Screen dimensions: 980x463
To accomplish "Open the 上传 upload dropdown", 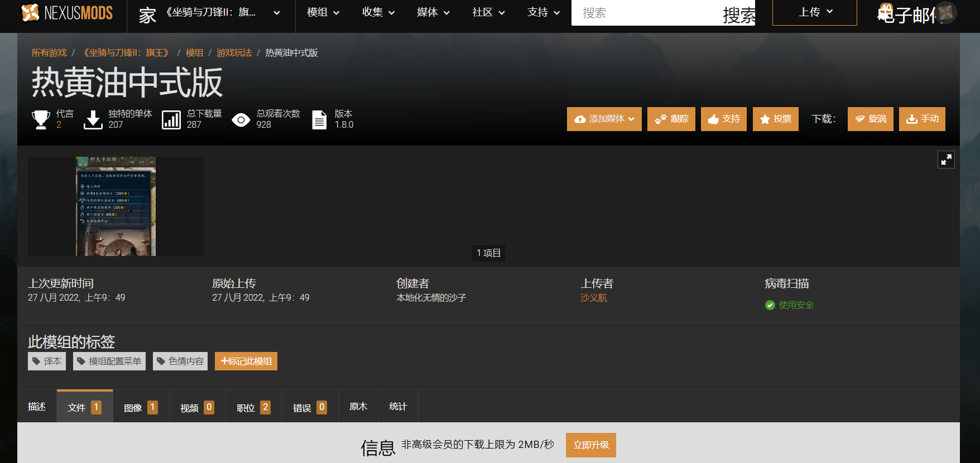I will tap(815, 12).
